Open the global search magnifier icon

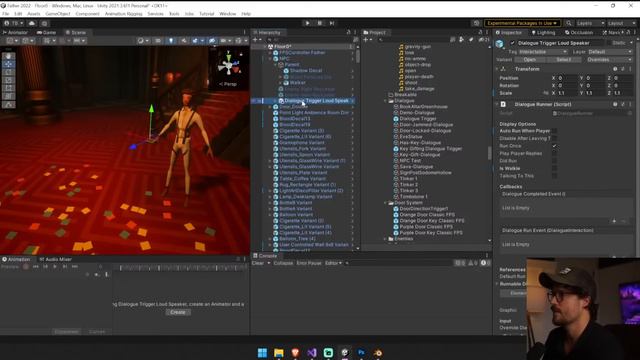(x=569, y=23)
